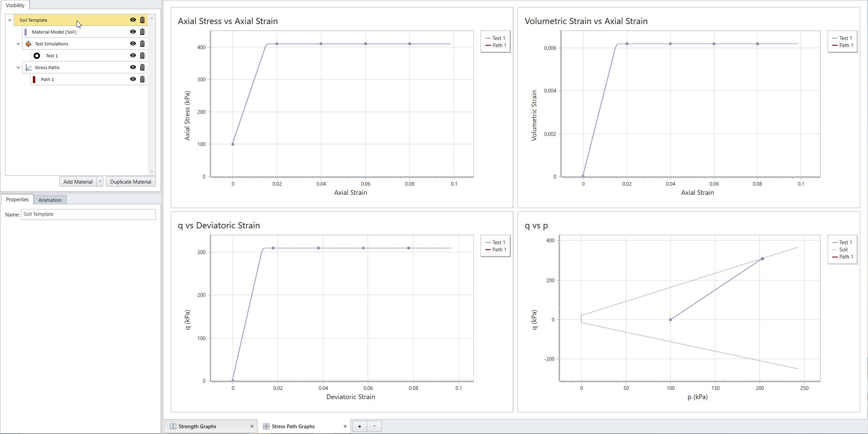Screen dimensions: 868x434
Task: Click trash icon for Material Model (Soil)
Action: [142, 32]
